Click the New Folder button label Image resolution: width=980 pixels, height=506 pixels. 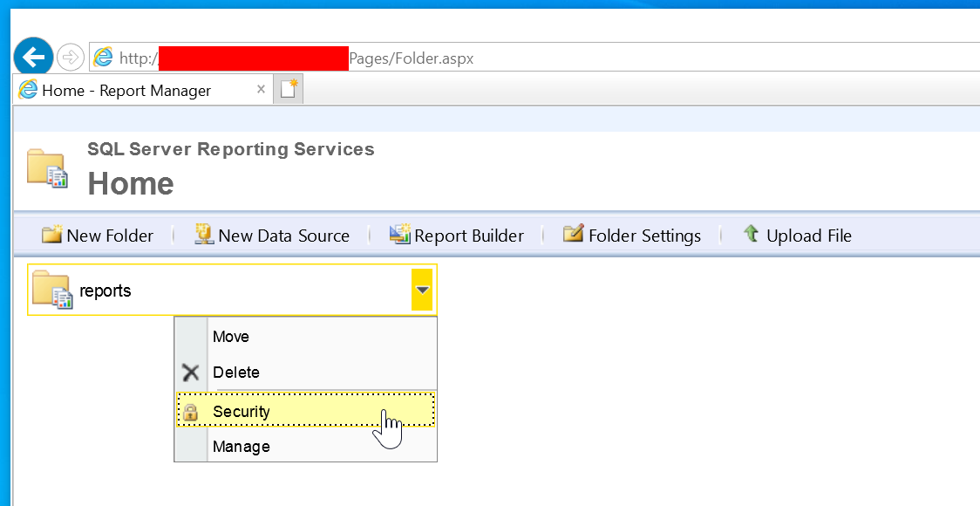pyautogui.click(x=110, y=236)
